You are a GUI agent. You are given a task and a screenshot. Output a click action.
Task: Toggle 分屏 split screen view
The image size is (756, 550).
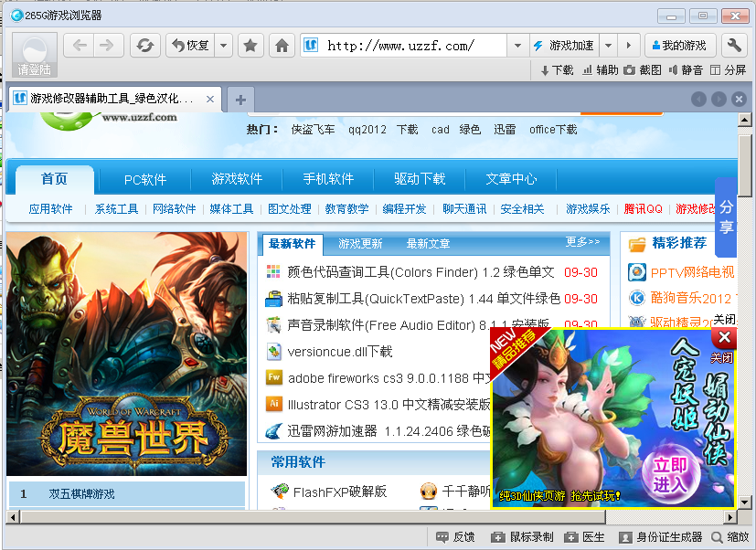[x=728, y=70]
